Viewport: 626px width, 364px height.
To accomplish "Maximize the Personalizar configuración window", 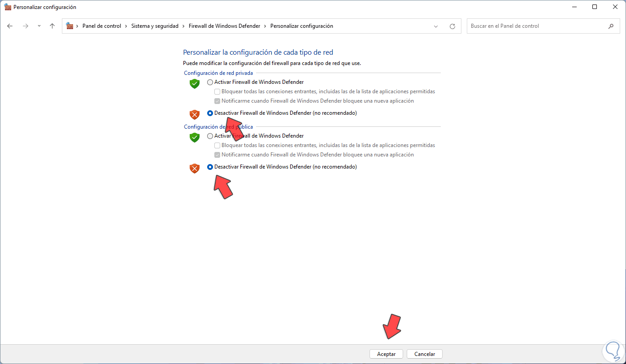I will pos(595,7).
